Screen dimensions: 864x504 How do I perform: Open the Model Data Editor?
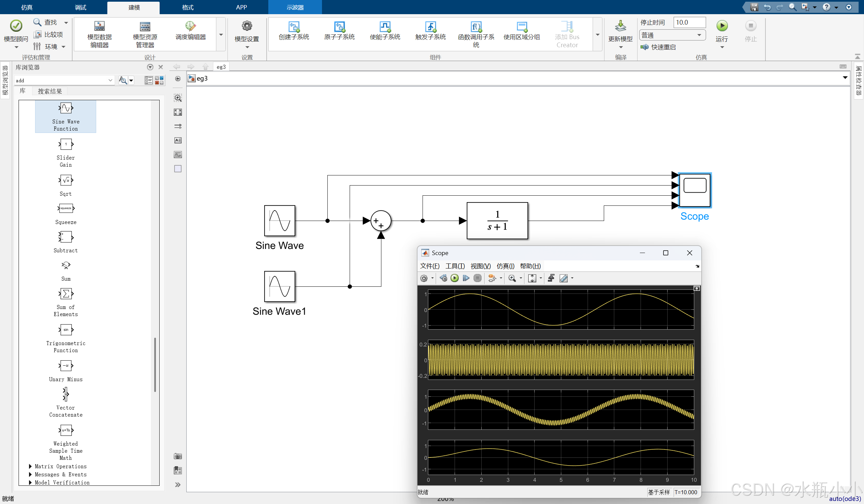click(100, 26)
